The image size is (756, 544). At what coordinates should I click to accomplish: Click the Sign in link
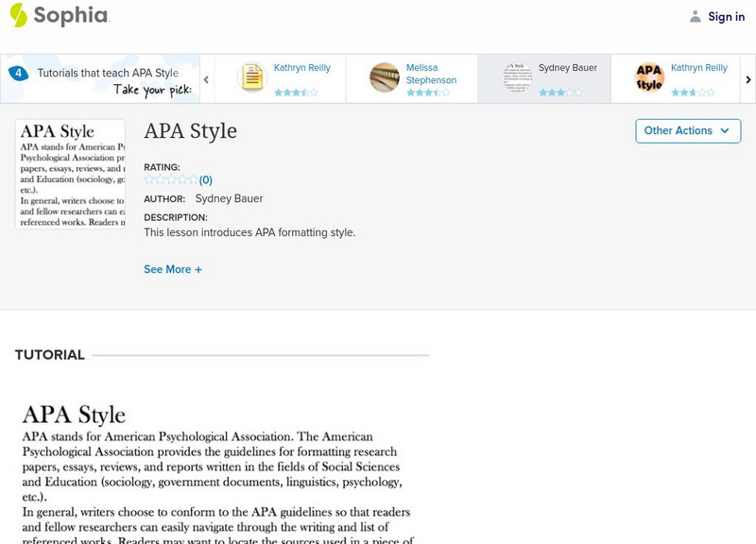tap(726, 16)
